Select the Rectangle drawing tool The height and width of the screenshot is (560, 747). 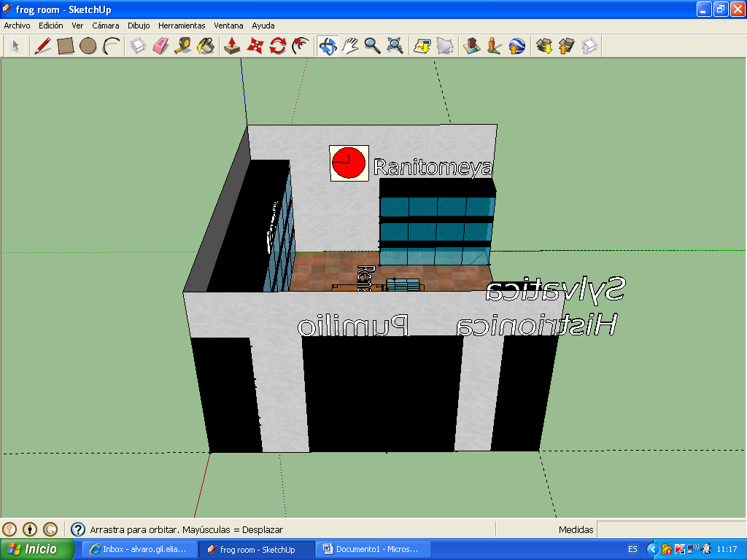(x=66, y=46)
